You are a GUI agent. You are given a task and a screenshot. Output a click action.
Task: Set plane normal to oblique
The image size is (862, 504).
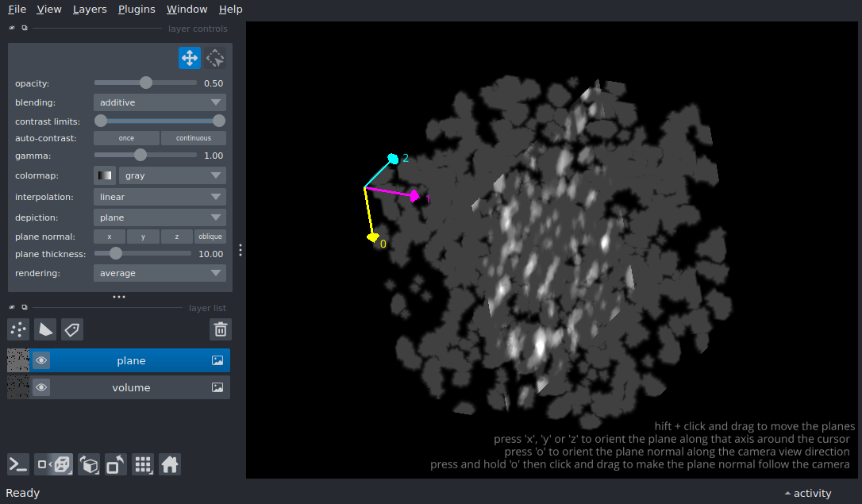pyautogui.click(x=210, y=237)
